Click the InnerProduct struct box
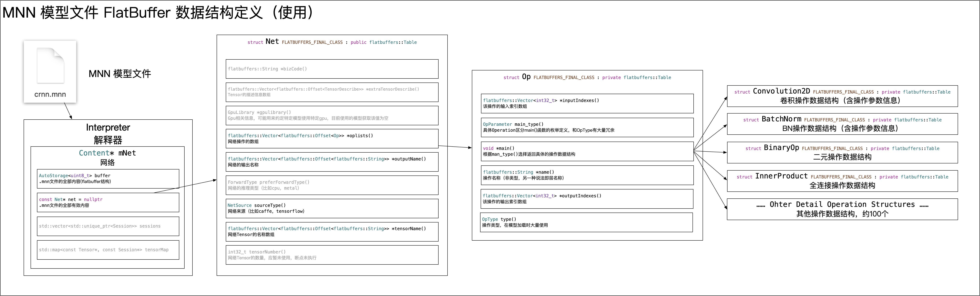The image size is (980, 296). pos(842,181)
